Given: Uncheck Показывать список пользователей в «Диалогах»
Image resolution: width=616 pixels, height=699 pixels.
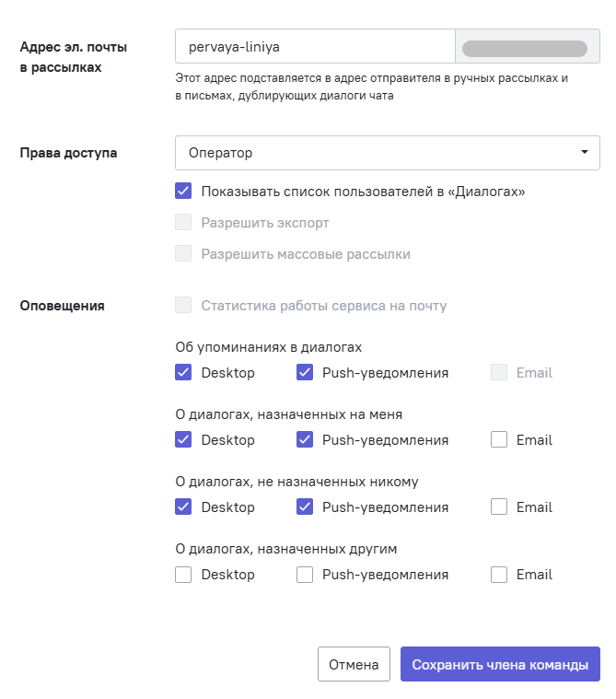Looking at the screenshot, I should [x=183, y=192].
